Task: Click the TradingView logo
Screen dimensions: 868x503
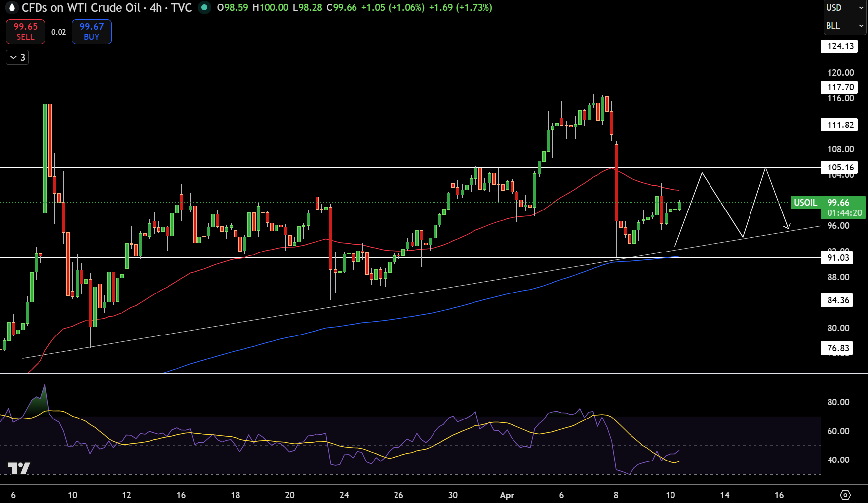Action: (19, 468)
